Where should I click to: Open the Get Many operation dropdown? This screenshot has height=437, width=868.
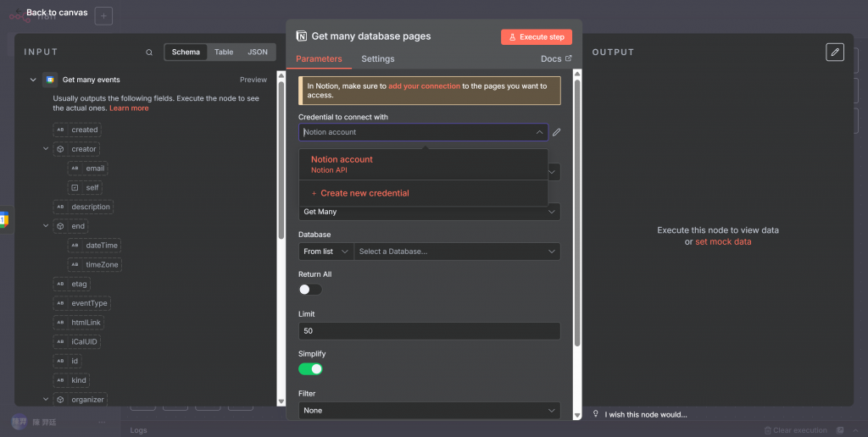click(x=429, y=212)
